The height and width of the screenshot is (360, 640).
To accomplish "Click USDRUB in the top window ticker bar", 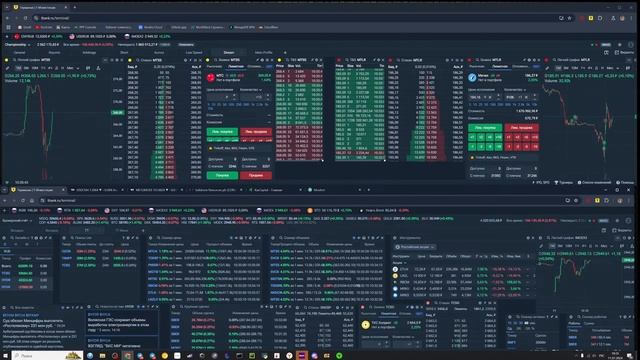I will click(x=93, y=36).
